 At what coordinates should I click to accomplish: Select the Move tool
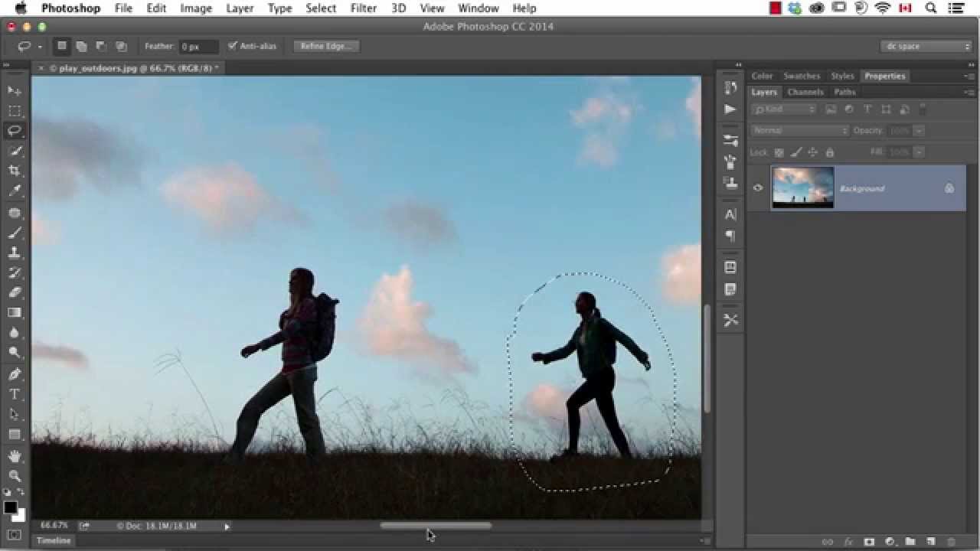point(15,91)
